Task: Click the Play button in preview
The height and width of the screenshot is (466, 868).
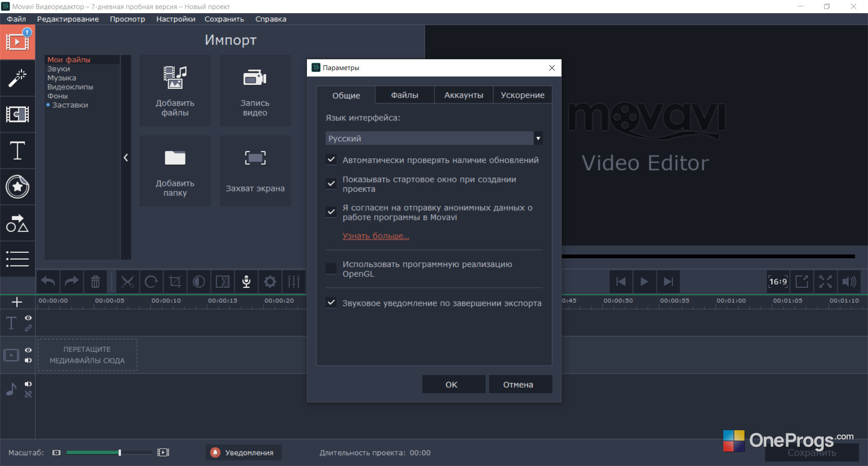Action: click(x=645, y=282)
